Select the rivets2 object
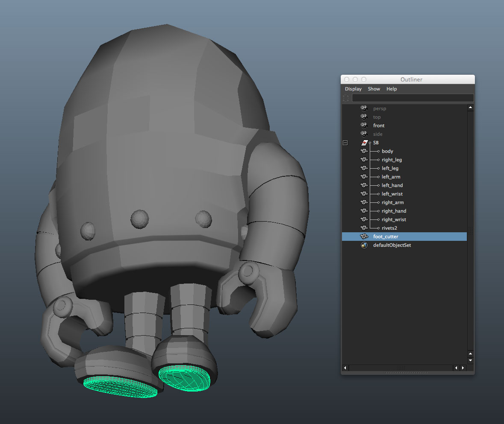 tap(389, 228)
